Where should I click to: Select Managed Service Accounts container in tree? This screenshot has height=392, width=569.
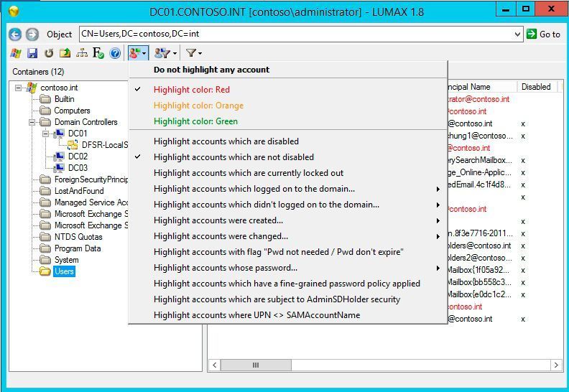click(91, 202)
